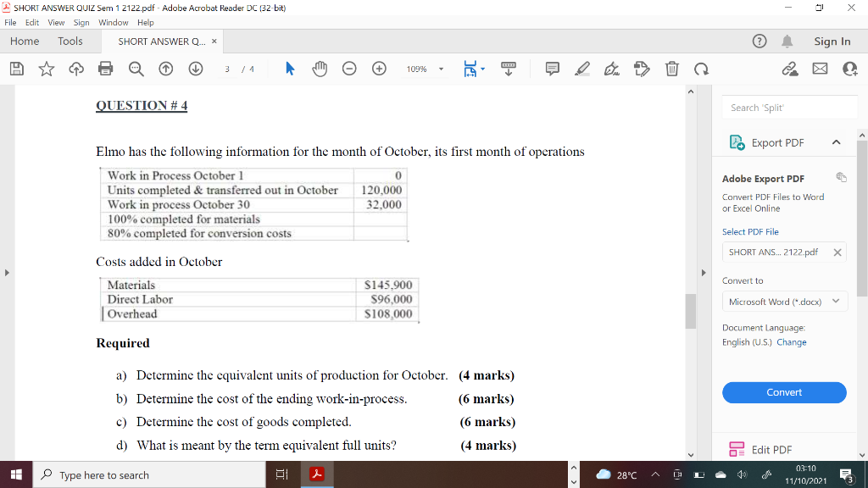The height and width of the screenshot is (488, 868).
Task: Save the PDF document
Action: coord(17,69)
